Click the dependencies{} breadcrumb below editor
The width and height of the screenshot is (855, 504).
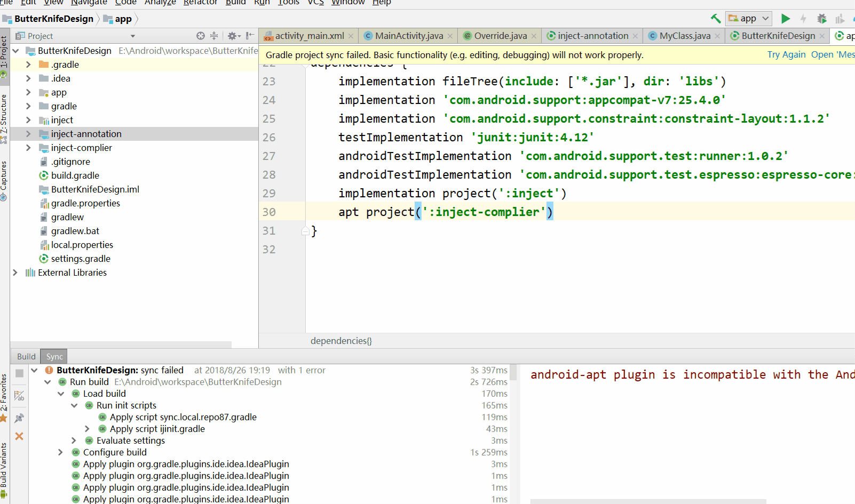341,341
